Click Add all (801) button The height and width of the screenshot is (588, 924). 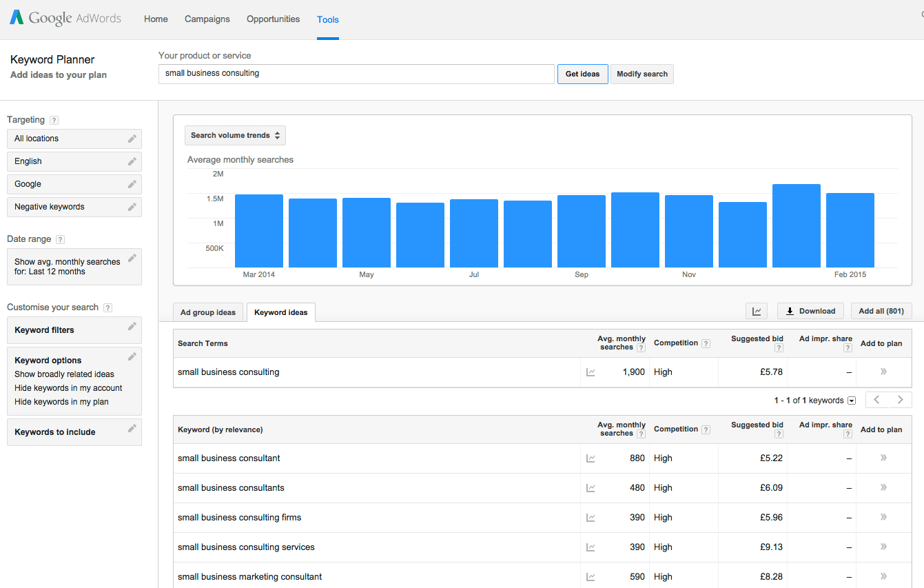point(881,311)
